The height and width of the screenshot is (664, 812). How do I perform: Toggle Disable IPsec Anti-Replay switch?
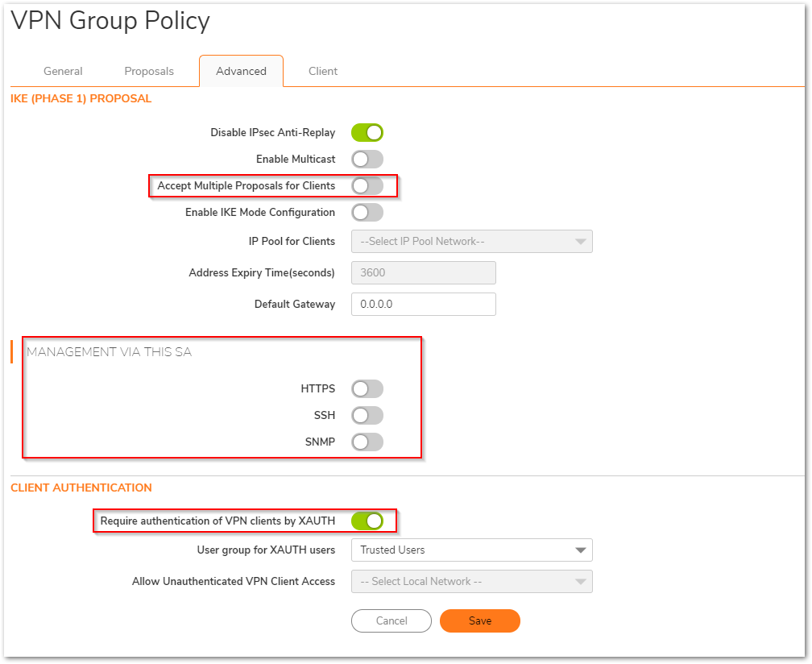(x=367, y=132)
